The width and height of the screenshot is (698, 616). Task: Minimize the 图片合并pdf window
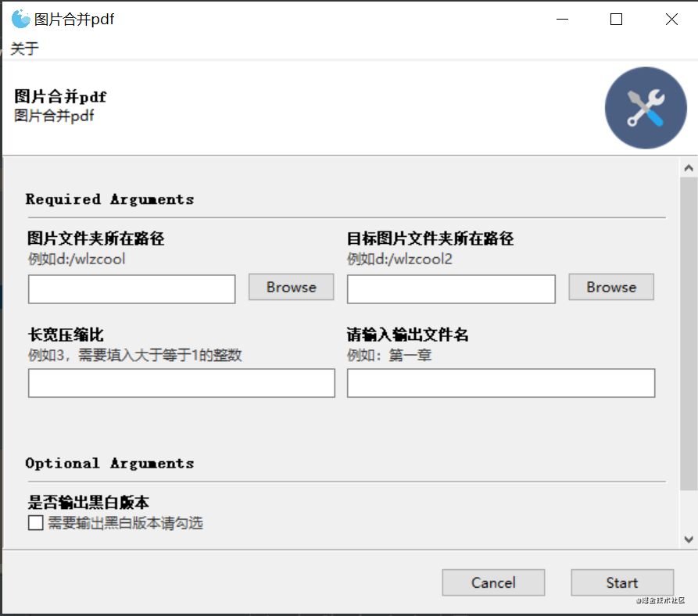[562, 19]
